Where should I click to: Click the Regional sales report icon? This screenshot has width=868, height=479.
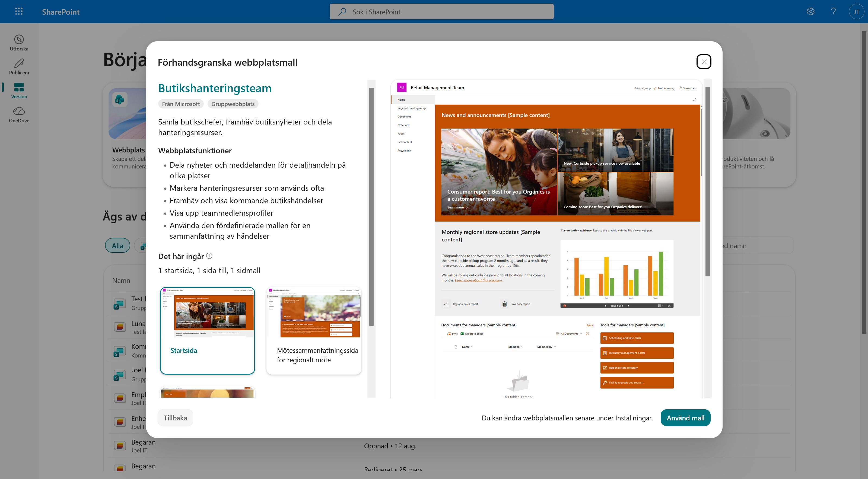pos(446,304)
